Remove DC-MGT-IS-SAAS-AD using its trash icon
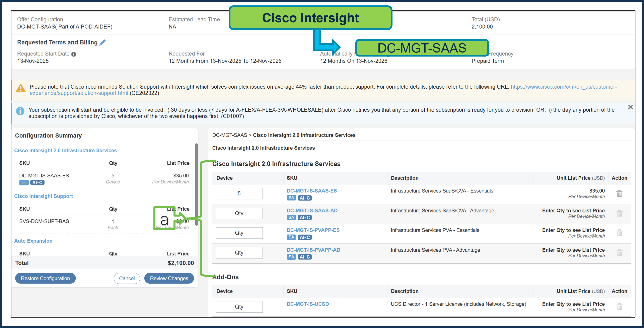Screen dimensions: 644x328 point(620,213)
